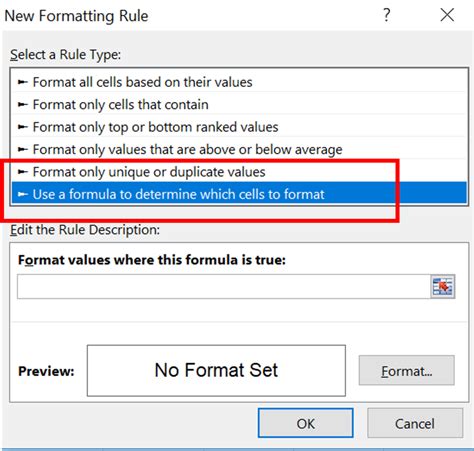Click the 'No Format Set' preview box

(x=216, y=371)
